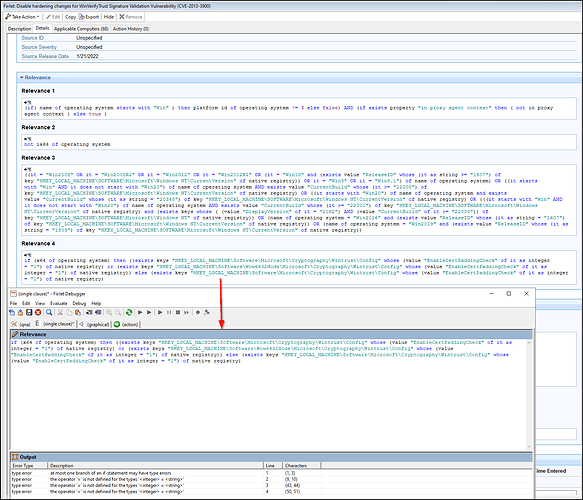
Task: Click the stop square icon in debugger toolbar
Action: pyautogui.click(x=178, y=312)
